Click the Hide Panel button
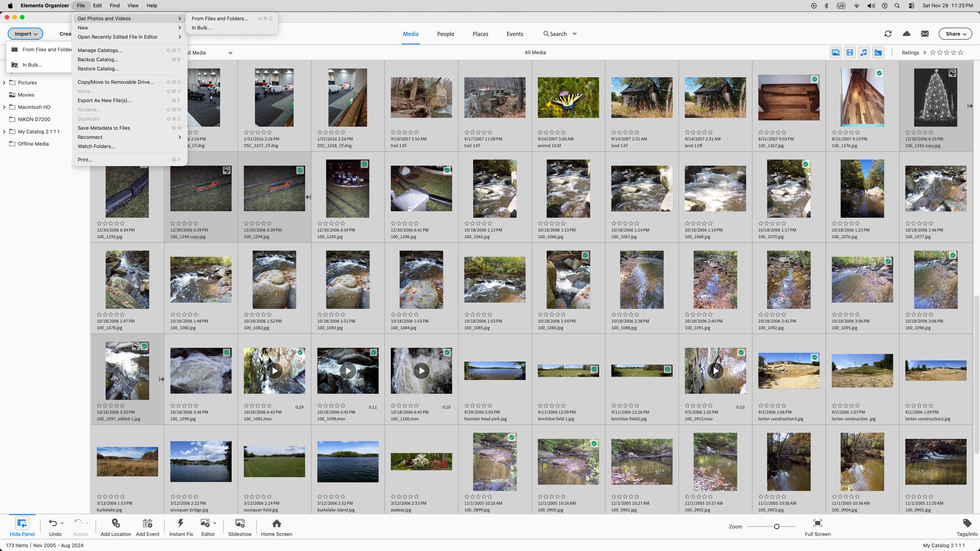 [22, 527]
